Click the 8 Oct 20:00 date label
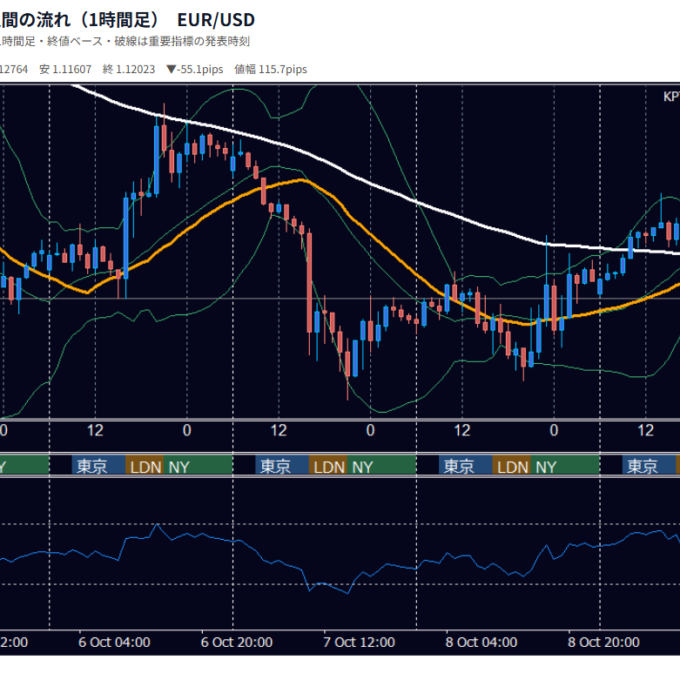 tap(604, 642)
